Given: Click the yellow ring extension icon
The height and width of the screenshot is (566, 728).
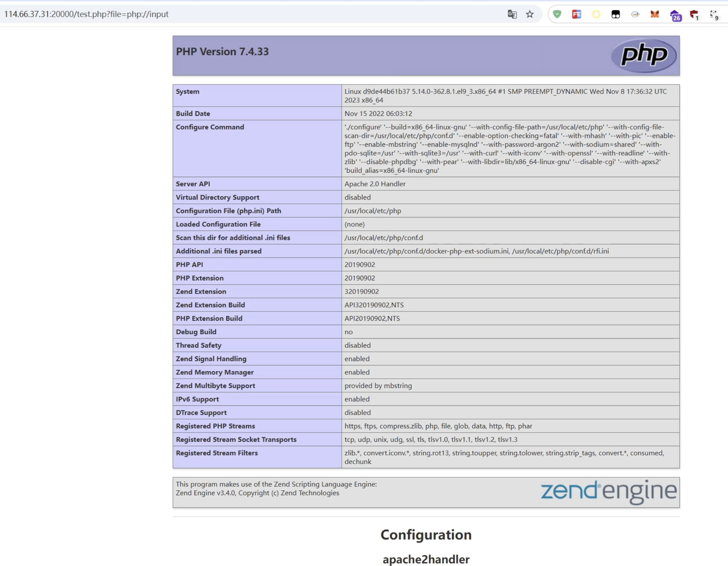Looking at the screenshot, I should (596, 14).
